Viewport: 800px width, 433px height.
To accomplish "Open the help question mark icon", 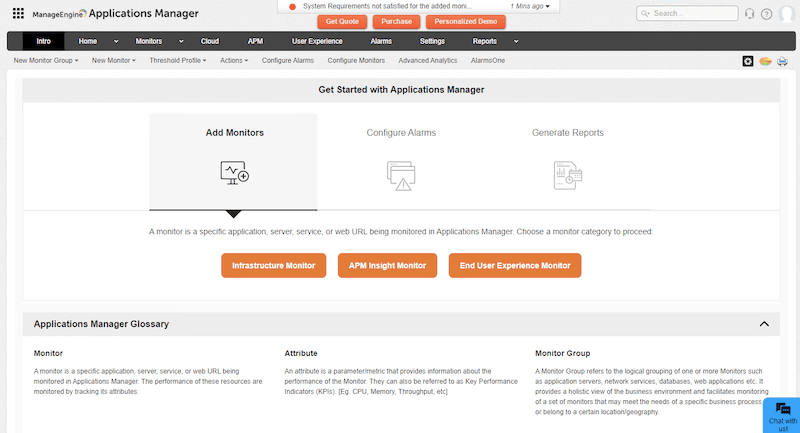I will point(766,14).
